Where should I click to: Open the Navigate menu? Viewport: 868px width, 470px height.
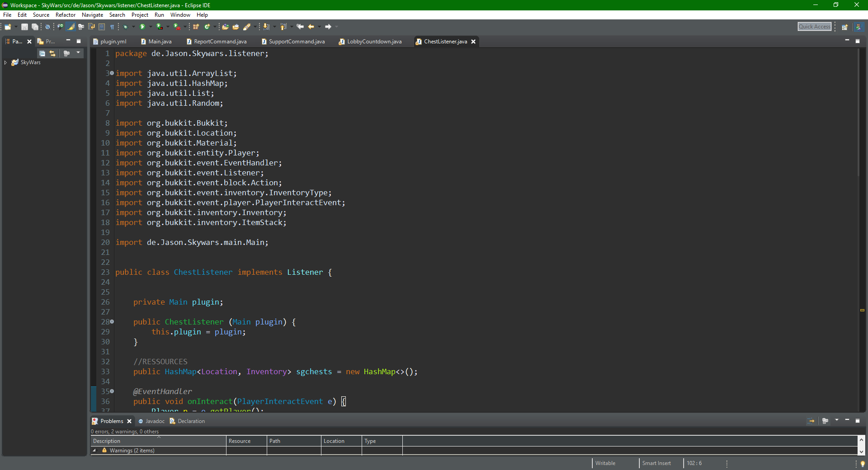(x=92, y=15)
